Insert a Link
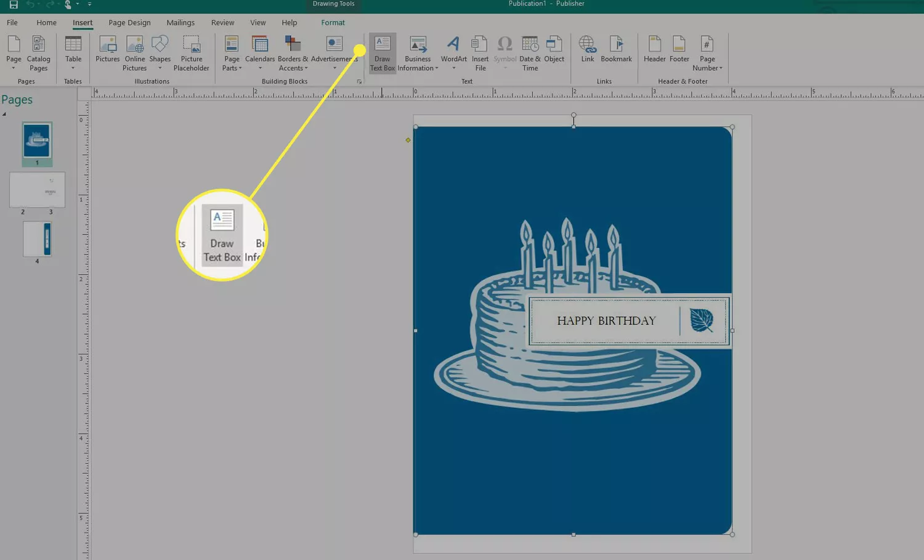 click(x=588, y=50)
